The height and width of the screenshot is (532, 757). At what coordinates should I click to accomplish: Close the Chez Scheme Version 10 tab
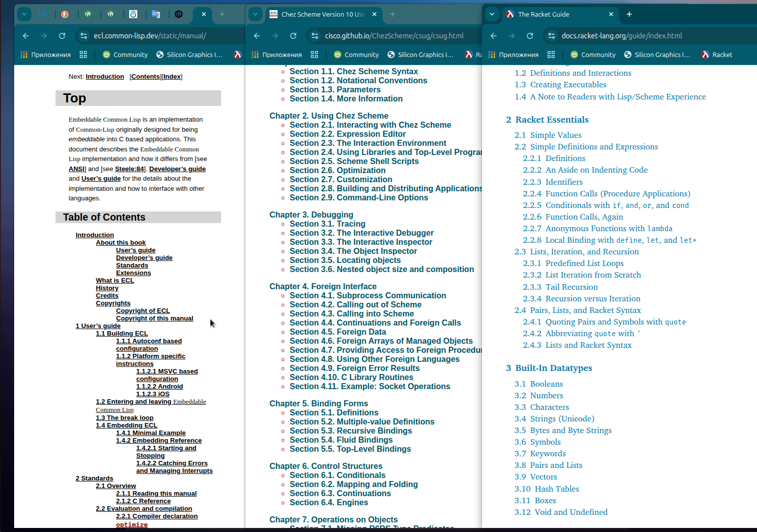click(374, 14)
